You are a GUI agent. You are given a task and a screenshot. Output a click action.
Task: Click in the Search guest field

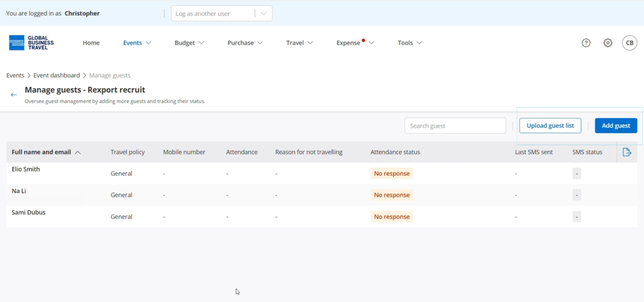(x=455, y=126)
